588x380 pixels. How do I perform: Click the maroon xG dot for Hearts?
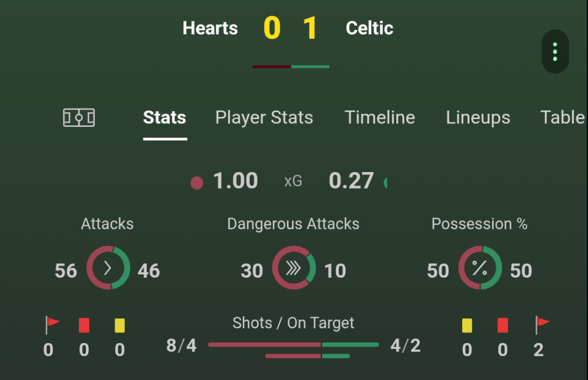coord(197,183)
